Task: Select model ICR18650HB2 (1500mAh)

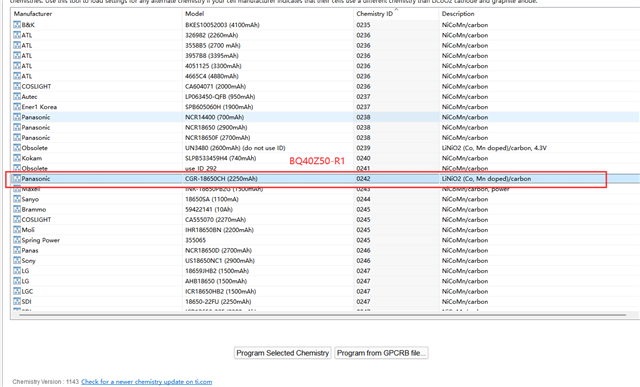Action: click(221, 291)
